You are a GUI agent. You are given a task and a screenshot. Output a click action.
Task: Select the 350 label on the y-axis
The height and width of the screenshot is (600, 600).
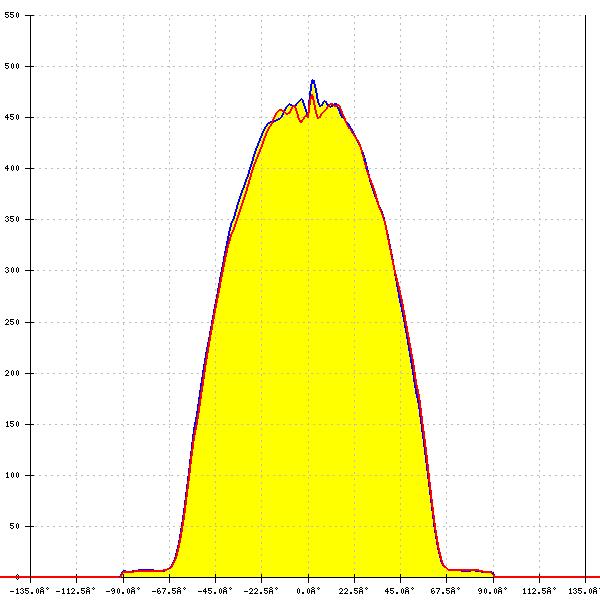(x=12, y=220)
